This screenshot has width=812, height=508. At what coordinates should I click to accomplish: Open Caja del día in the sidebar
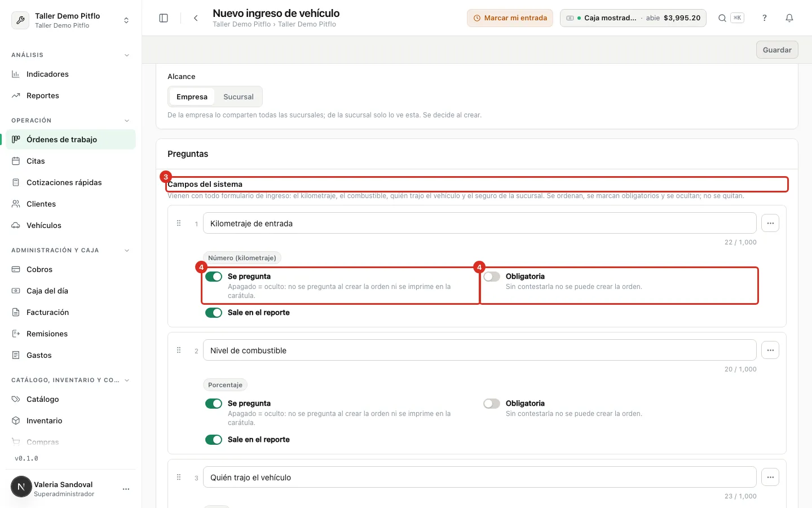click(71, 291)
